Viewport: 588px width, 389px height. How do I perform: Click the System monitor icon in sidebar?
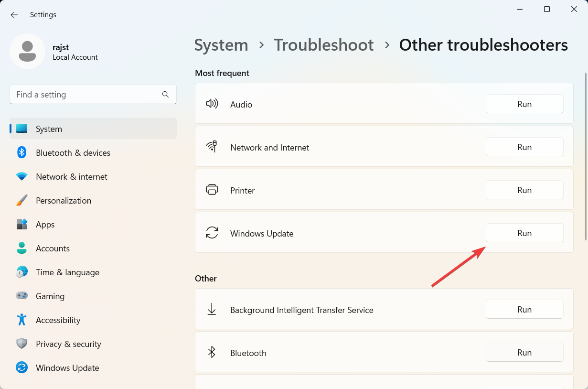pyautogui.click(x=22, y=129)
